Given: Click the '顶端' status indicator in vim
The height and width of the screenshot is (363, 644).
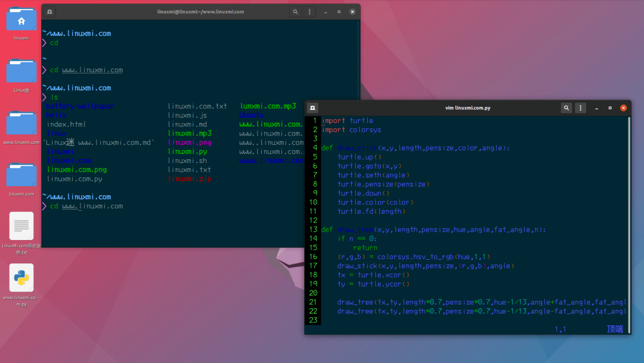Looking at the screenshot, I should click(x=615, y=329).
